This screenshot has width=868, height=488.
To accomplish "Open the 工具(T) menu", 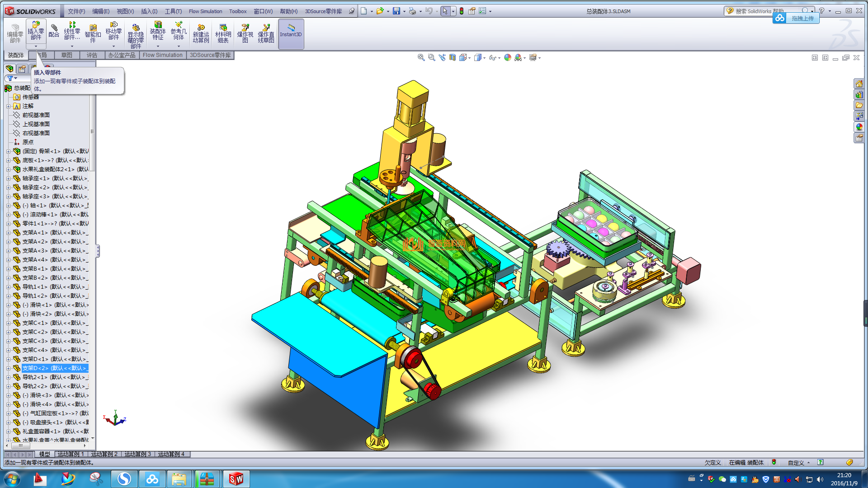I will [173, 11].
